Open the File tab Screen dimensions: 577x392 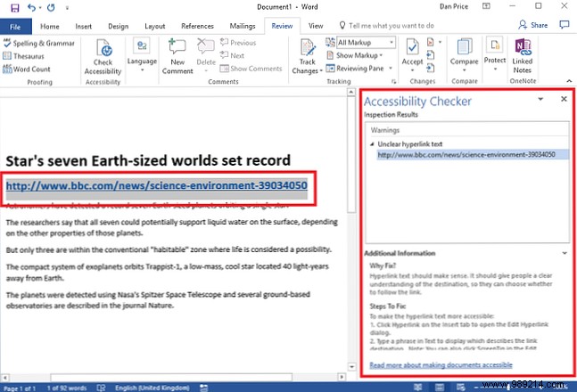pyautogui.click(x=15, y=27)
